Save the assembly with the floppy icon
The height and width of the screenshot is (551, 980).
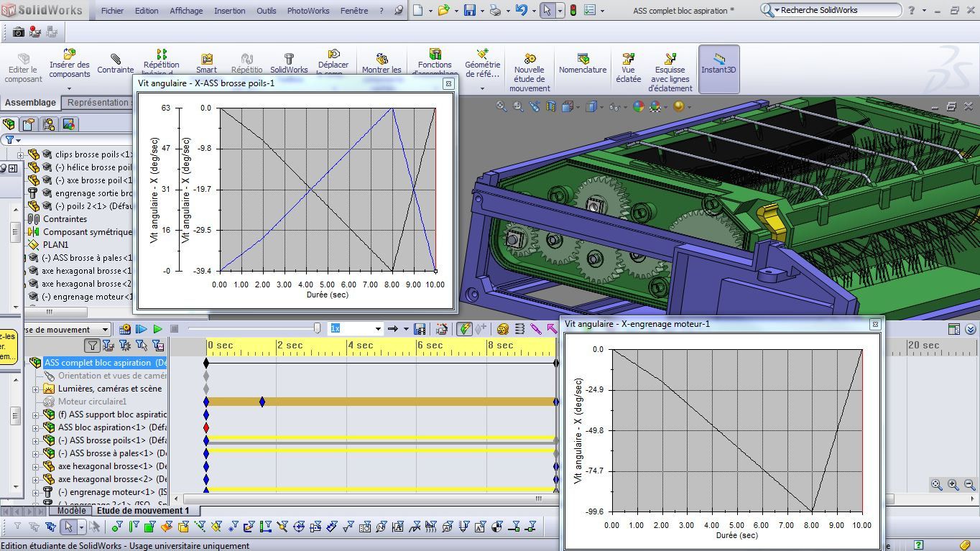(469, 10)
